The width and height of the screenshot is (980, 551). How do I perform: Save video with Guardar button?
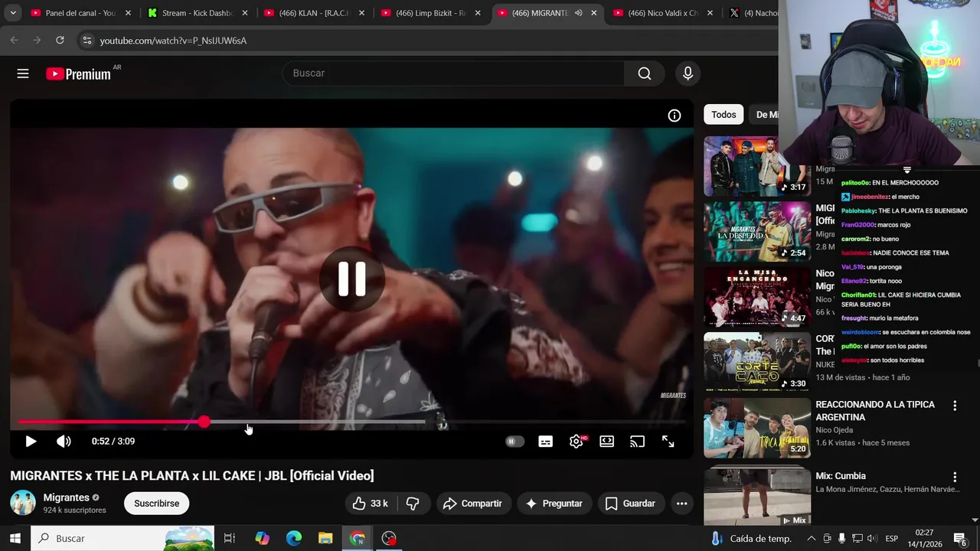tap(630, 504)
